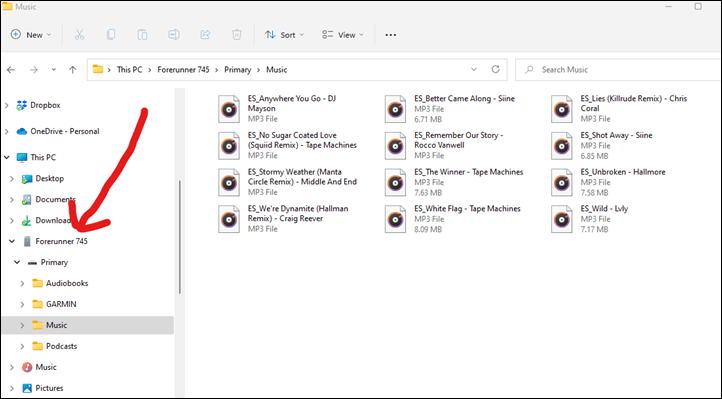Select Forerunner 745 device in sidebar
722x399 pixels.
tap(61, 241)
